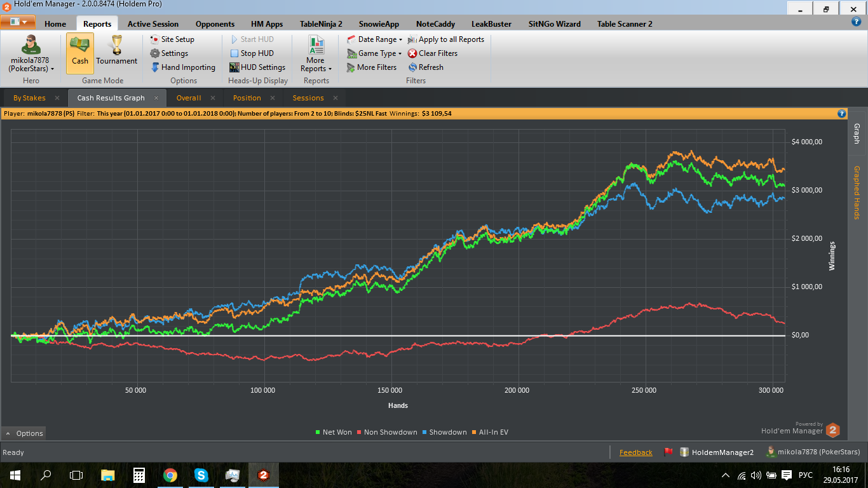The image size is (868, 488).
Task: Open the Opponents ribbon tab
Action: click(x=215, y=24)
